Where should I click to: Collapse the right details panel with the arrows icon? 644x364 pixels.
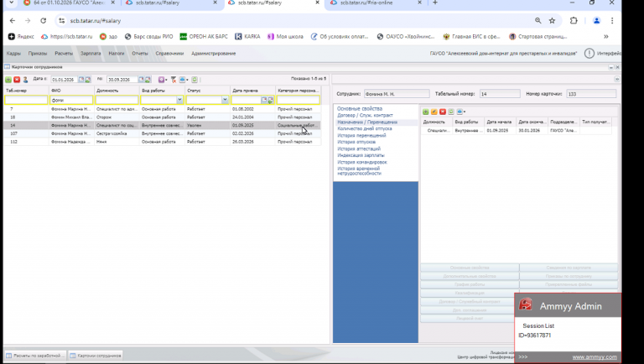[617, 79]
